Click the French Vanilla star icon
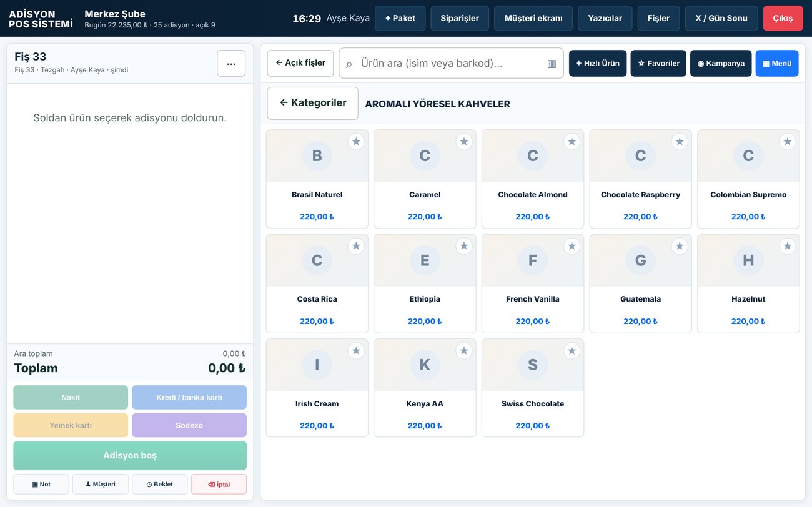The height and width of the screenshot is (507, 812). point(572,246)
